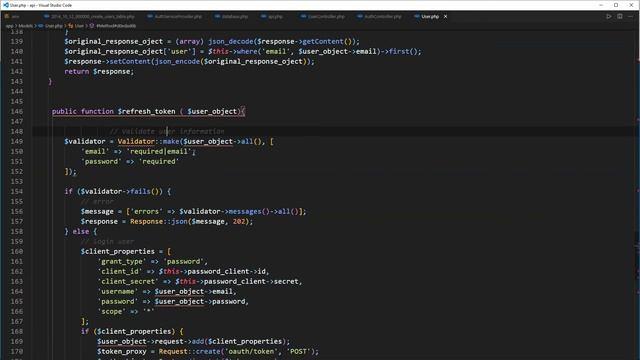The width and height of the screenshot is (640, 360).
Task: Click 'client_id' key on line 162
Action: (x=120, y=271)
